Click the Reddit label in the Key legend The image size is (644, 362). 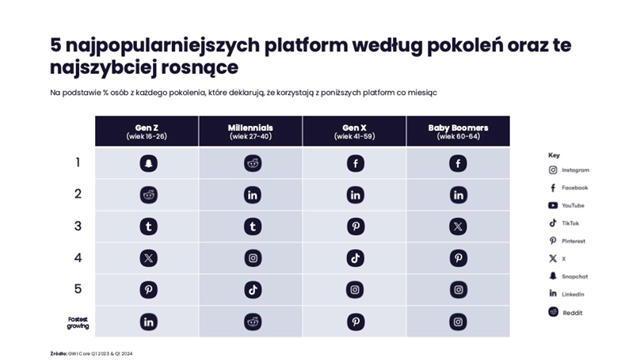572,313
